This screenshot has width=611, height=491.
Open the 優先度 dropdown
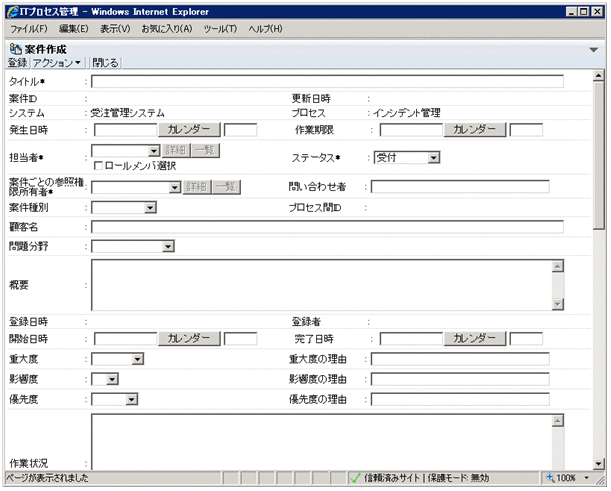pos(132,399)
